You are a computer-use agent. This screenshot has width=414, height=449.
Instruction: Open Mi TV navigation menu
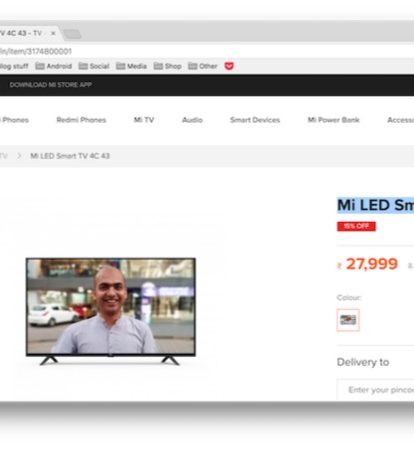click(x=144, y=120)
